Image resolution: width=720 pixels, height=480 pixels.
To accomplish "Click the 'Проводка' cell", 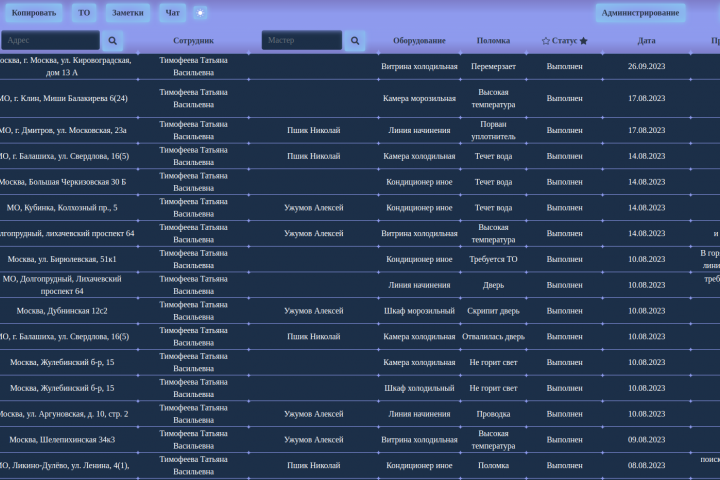I will point(493,414).
